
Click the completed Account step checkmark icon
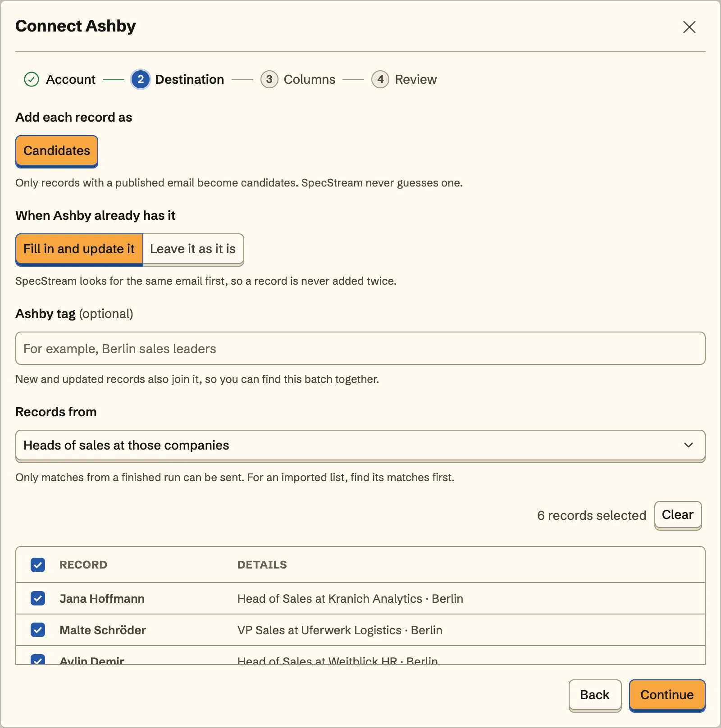click(32, 79)
